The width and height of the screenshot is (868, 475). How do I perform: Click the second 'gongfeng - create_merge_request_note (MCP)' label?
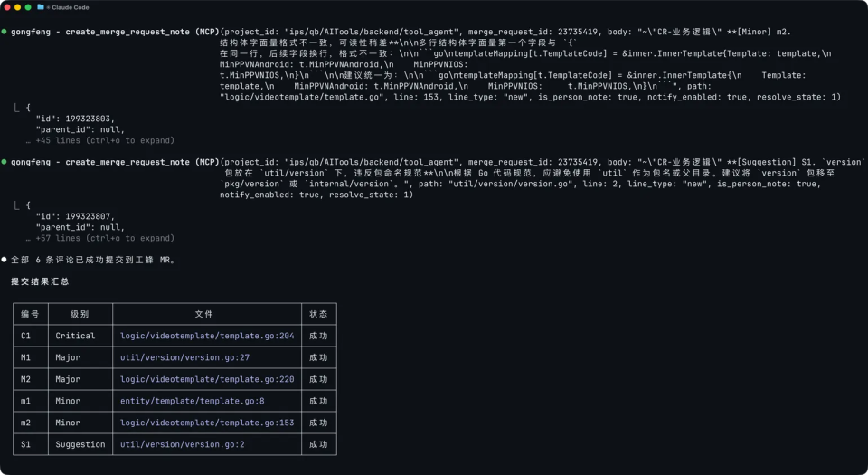115,162
